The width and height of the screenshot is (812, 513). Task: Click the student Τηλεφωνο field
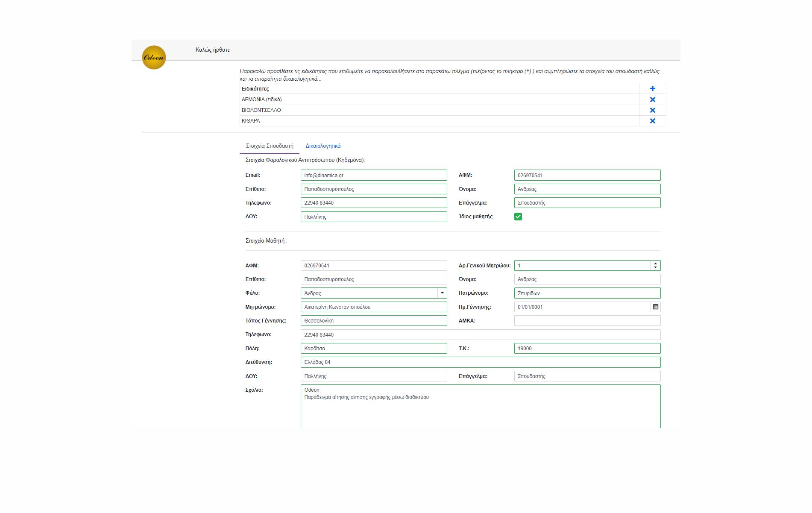[481, 334]
